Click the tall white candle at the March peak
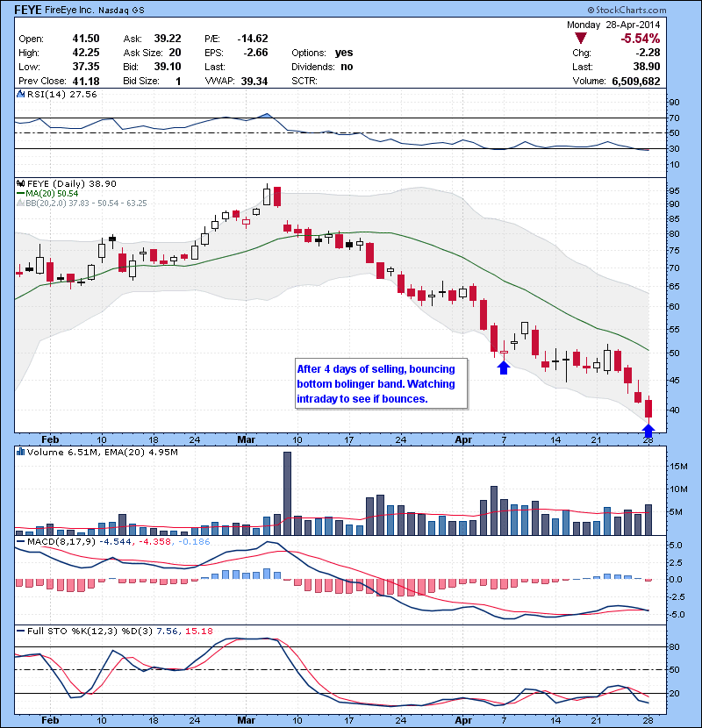This screenshot has height=728, width=702. [x=267, y=196]
